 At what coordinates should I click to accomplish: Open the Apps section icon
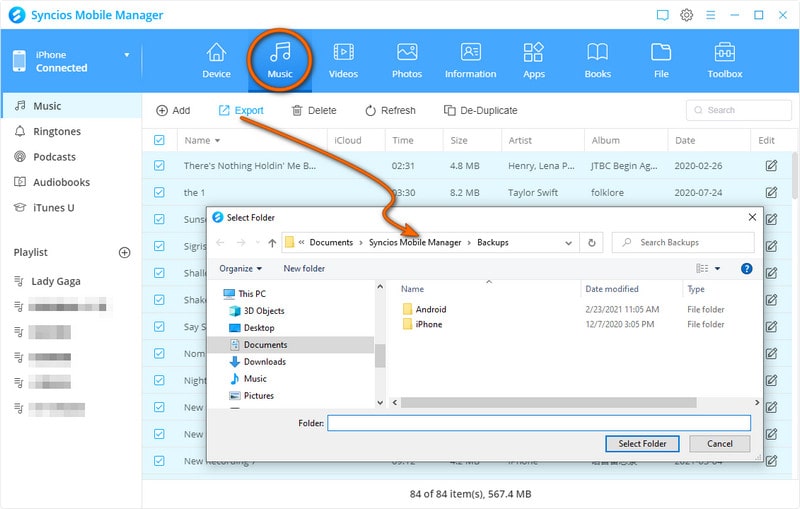tap(534, 52)
